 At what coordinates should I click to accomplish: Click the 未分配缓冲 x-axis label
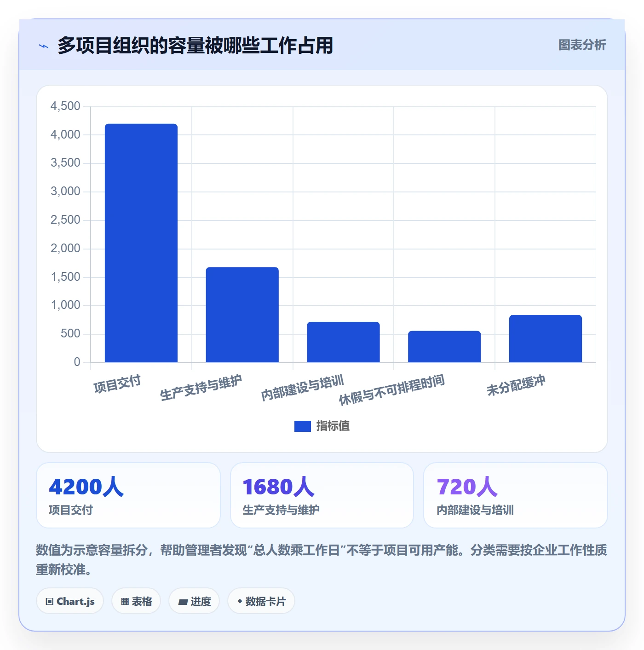(x=516, y=385)
